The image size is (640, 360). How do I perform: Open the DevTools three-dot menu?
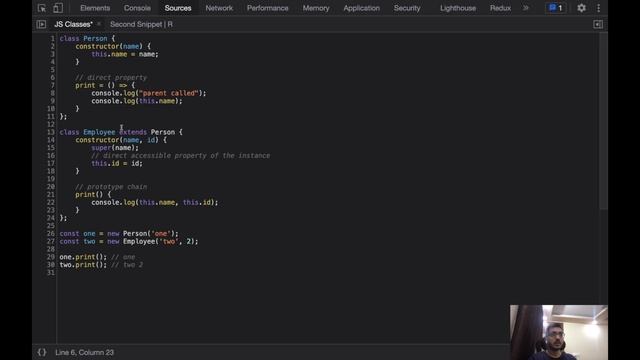[598, 8]
